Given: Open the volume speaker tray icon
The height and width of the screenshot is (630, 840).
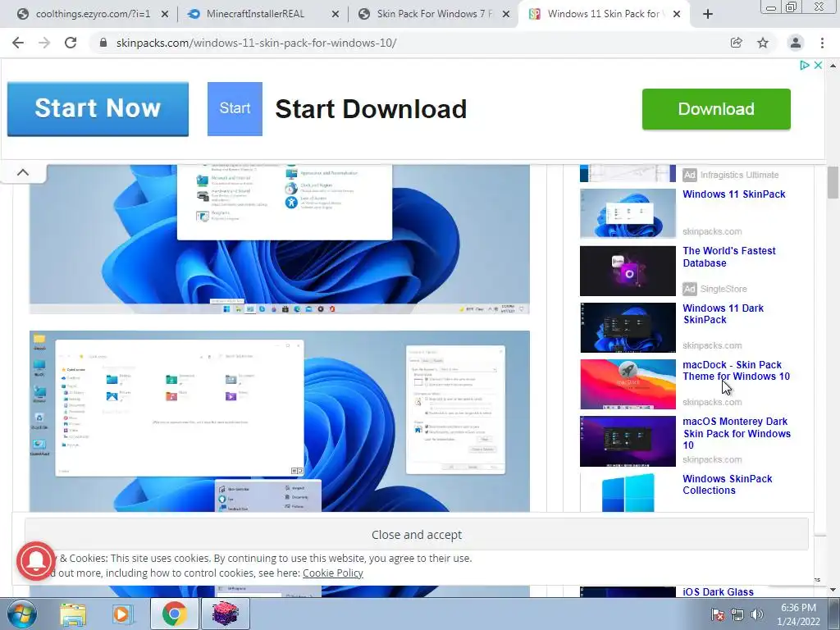Looking at the screenshot, I should coord(757,615).
